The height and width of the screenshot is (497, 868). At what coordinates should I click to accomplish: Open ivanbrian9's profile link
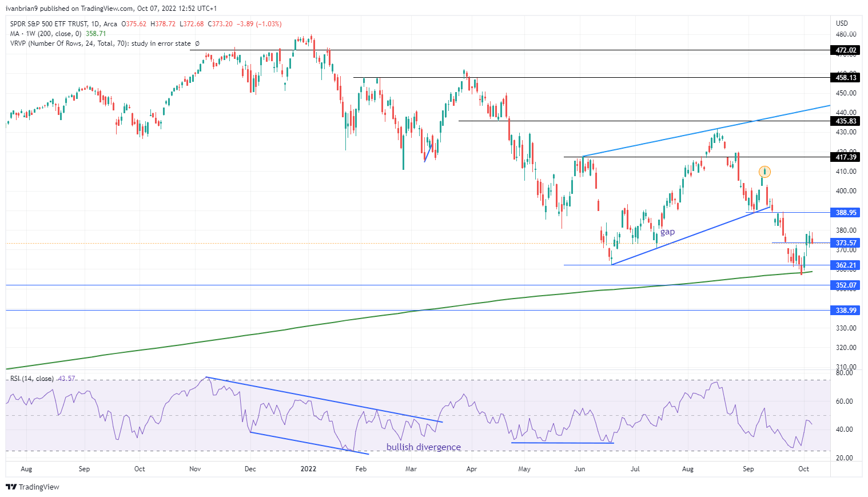21,9
